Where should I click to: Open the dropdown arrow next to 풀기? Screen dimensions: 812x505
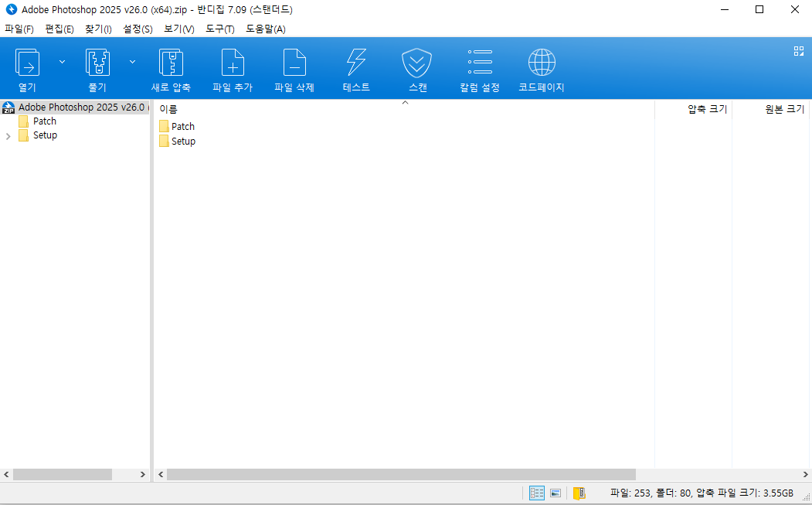(x=133, y=62)
